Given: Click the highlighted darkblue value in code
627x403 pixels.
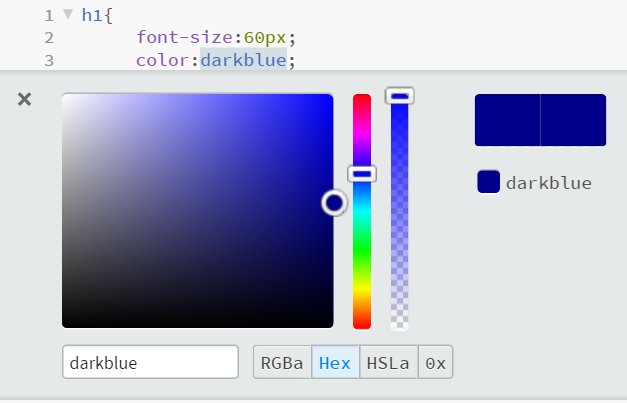Looking at the screenshot, I should pos(244,60).
